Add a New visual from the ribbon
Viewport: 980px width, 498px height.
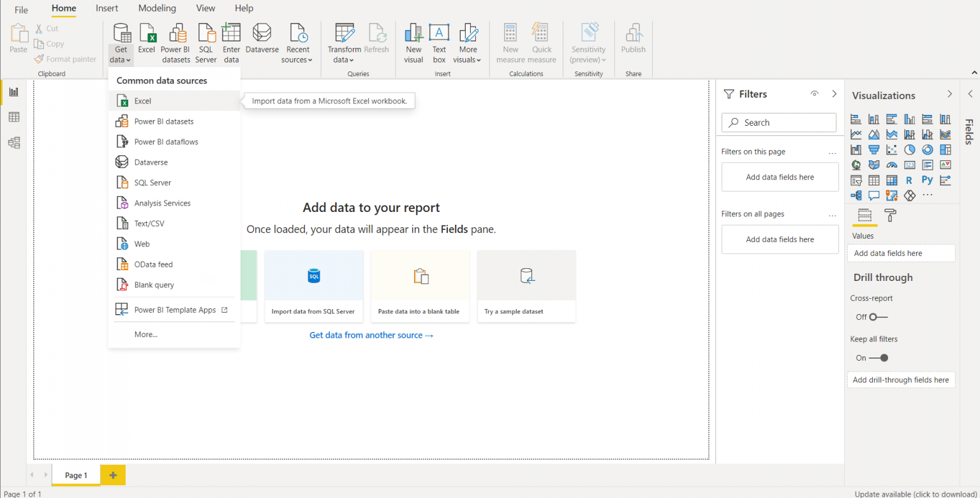pyautogui.click(x=413, y=41)
